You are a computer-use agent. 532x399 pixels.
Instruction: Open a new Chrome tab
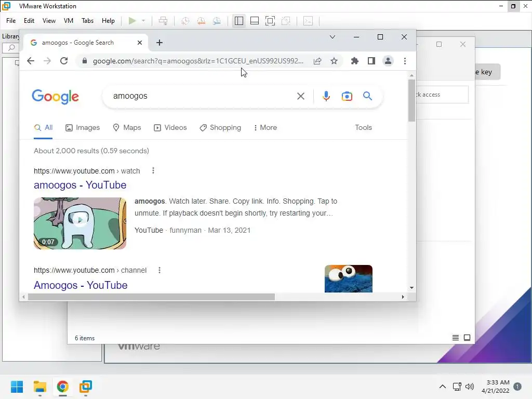point(159,43)
